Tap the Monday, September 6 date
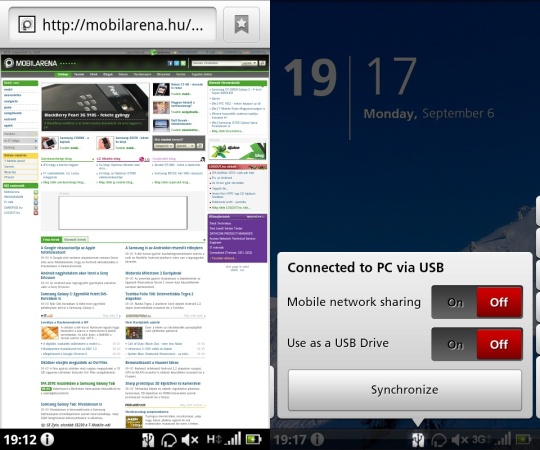 [429, 114]
